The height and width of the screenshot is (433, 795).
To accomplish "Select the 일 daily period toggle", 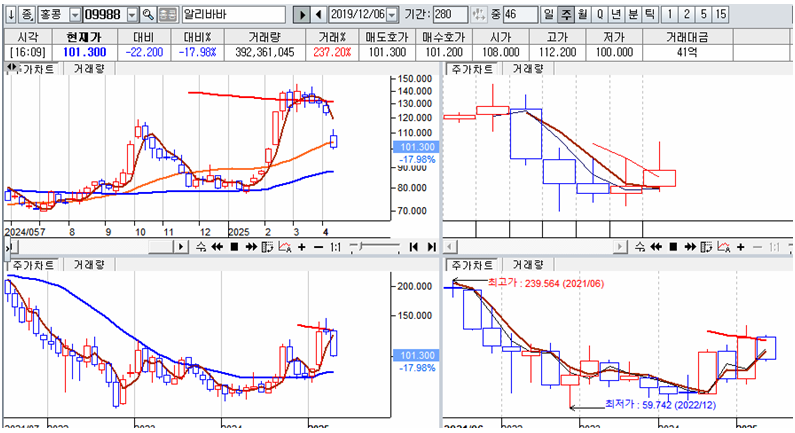I will 549,15.
